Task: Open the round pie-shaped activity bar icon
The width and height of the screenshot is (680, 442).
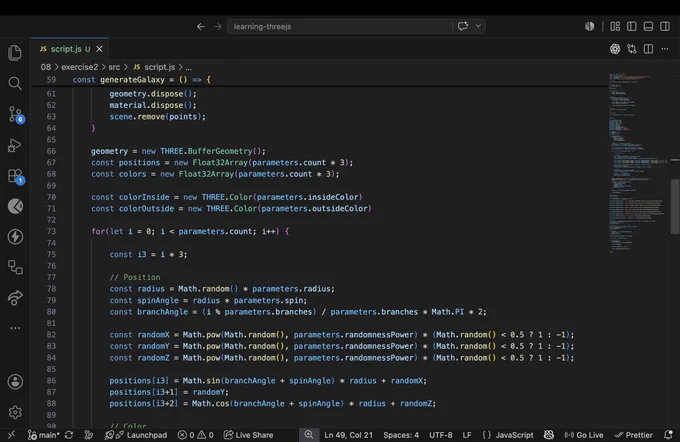Action: pos(15,206)
